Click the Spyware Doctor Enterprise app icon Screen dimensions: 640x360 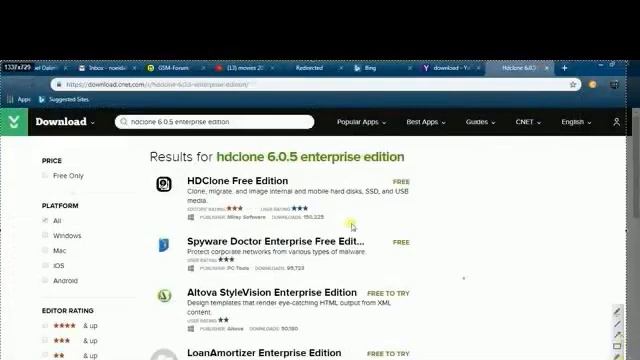pyautogui.click(x=164, y=244)
